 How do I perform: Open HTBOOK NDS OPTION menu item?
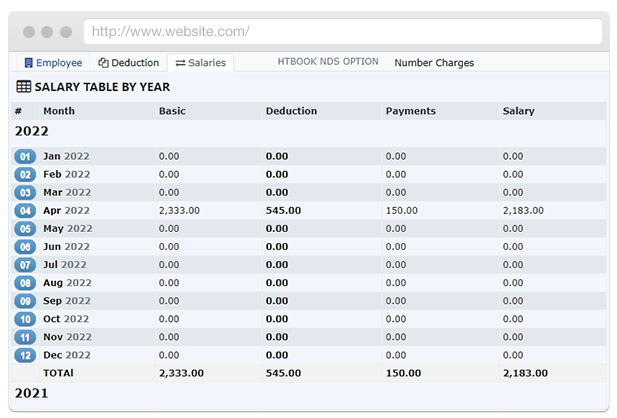coord(328,62)
